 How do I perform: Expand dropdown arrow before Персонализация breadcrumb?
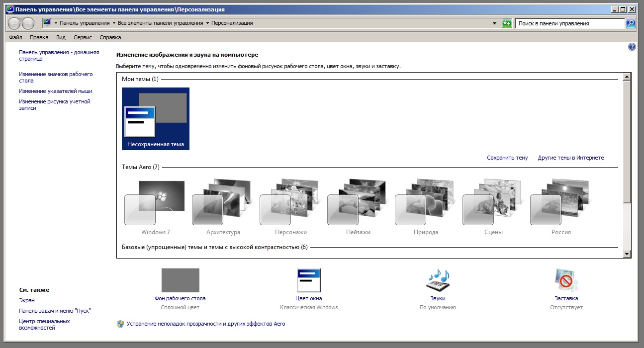coord(207,23)
